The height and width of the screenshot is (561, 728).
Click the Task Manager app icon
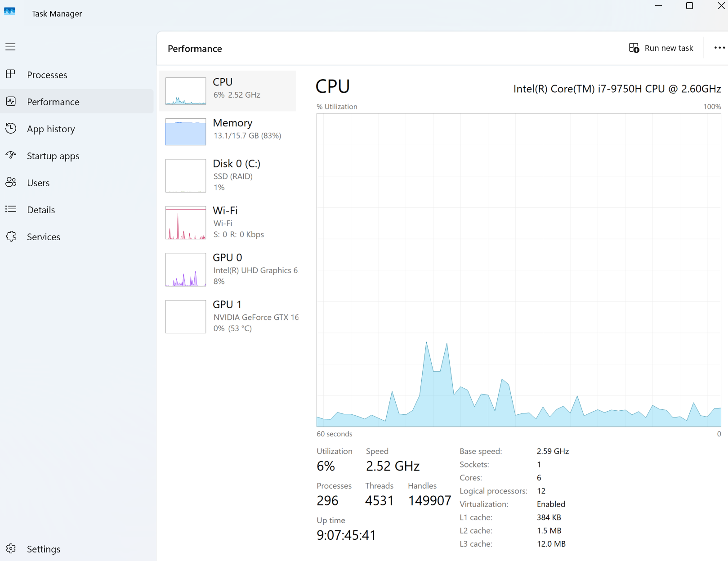(x=9, y=11)
